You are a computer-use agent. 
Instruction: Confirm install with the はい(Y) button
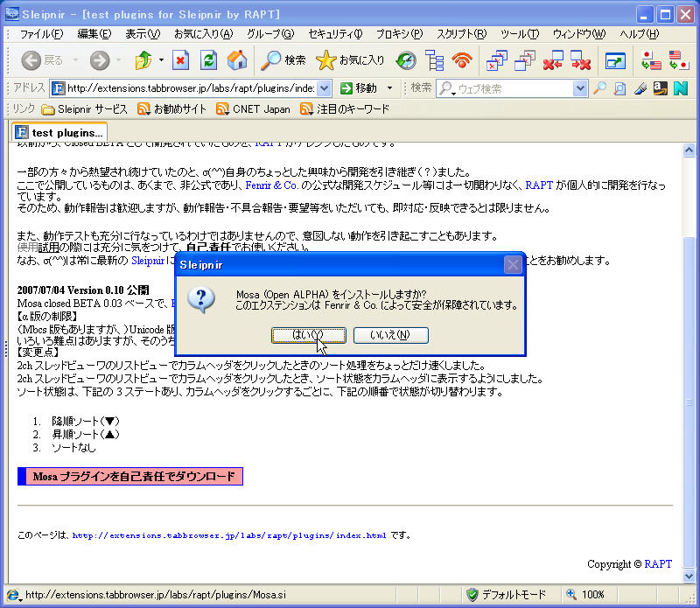point(309,335)
